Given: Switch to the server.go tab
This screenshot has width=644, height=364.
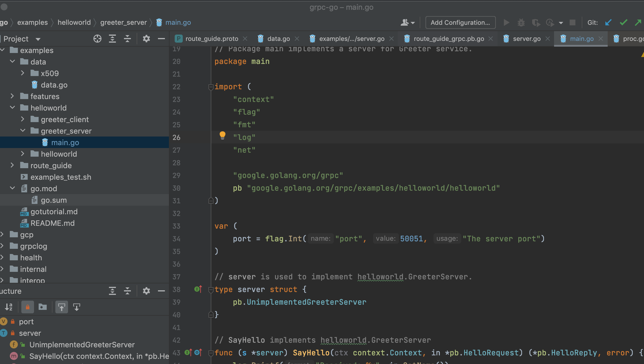Looking at the screenshot, I should pos(526,39).
